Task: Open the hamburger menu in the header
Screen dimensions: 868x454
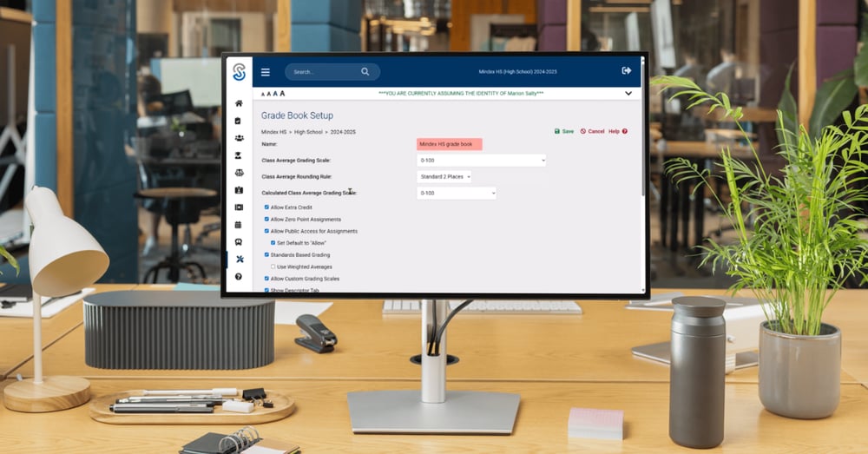Action: 266,72
